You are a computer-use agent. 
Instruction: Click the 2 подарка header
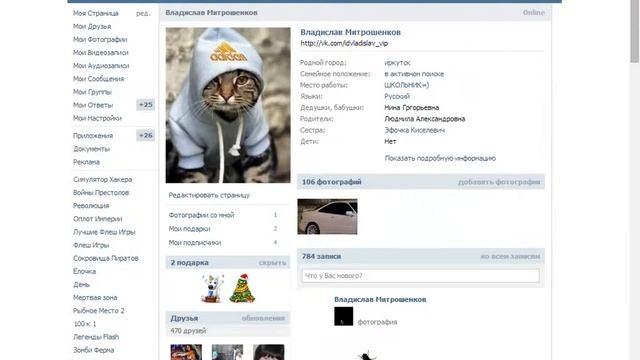[189, 262]
